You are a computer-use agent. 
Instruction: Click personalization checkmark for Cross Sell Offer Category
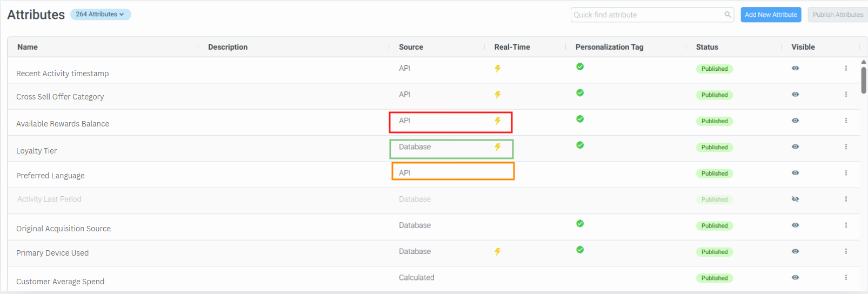(580, 92)
